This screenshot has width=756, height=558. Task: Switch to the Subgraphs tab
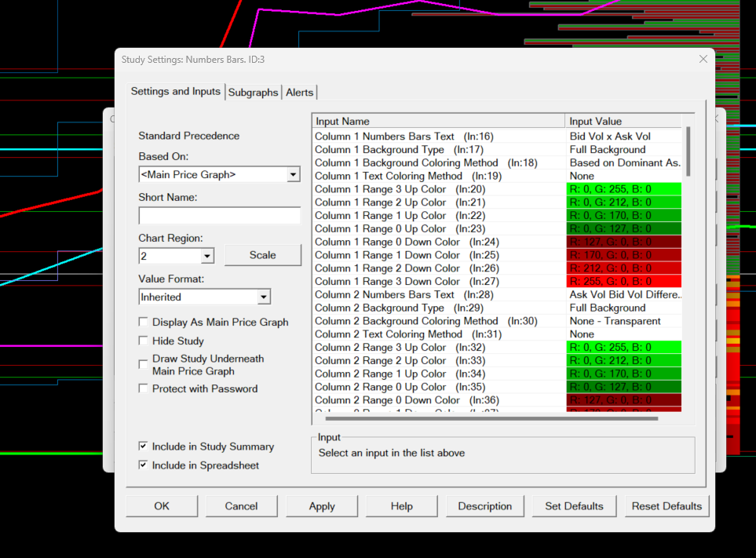coord(253,93)
